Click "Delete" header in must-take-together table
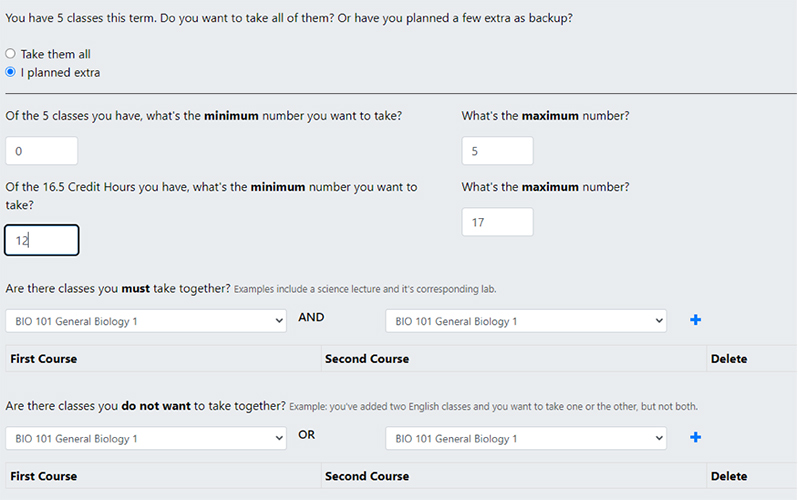The height and width of the screenshot is (500, 798). pos(728,359)
